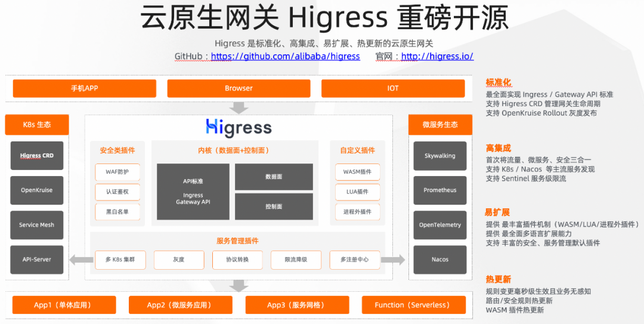Click the WASM插件 box

point(357,172)
